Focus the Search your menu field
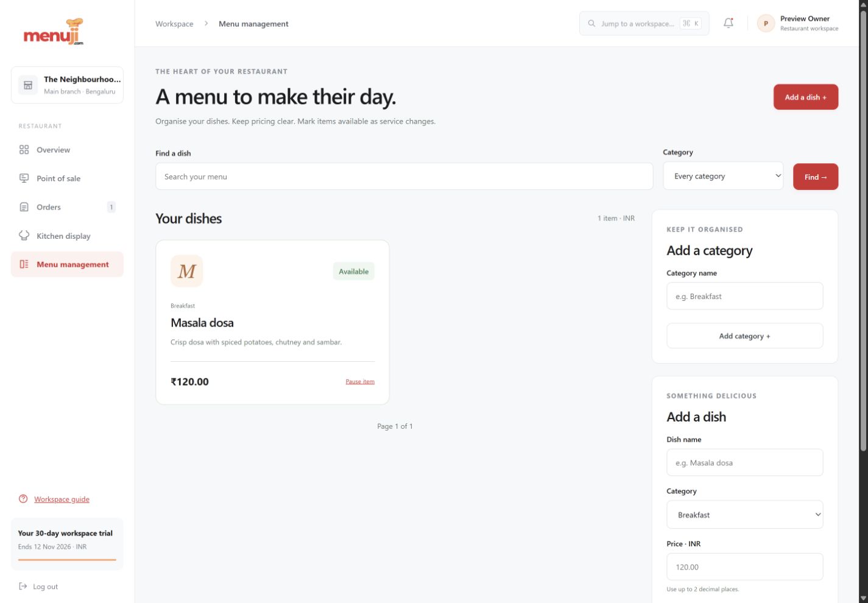The image size is (868, 603). pos(404,177)
